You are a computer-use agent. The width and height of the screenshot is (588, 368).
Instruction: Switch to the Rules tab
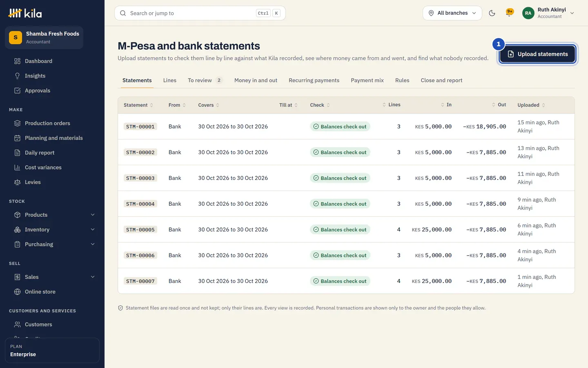pos(402,80)
